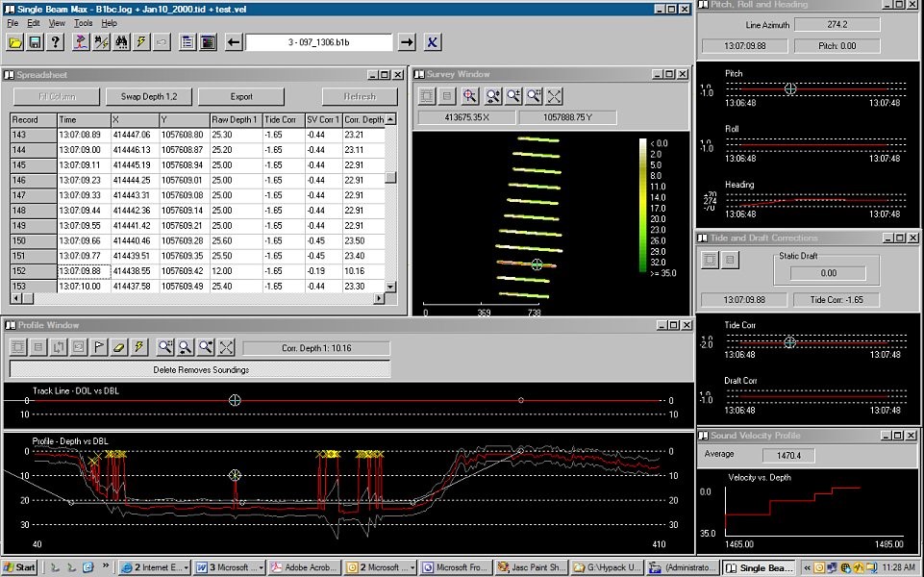
Task: Click the Raw Depth 1 column header
Action: (236, 119)
